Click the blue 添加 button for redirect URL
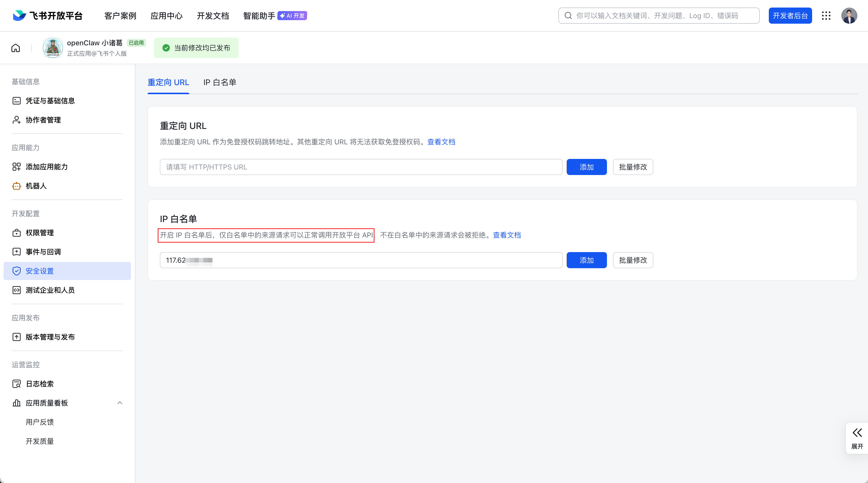This screenshot has height=483, width=868. point(586,167)
